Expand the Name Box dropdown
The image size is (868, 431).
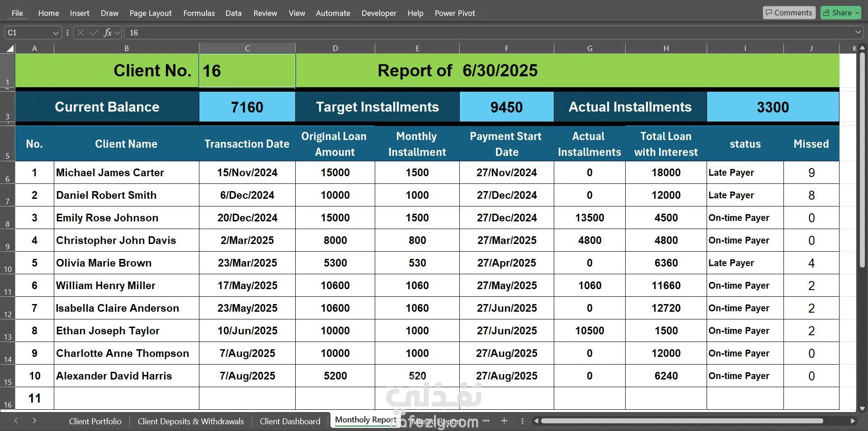(x=56, y=33)
